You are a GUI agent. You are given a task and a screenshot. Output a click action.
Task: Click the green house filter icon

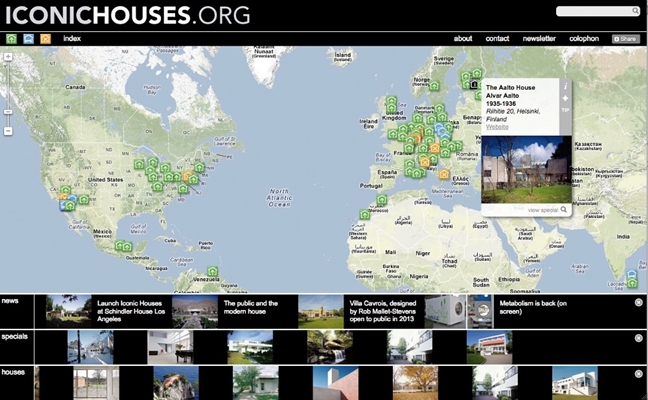(11, 39)
